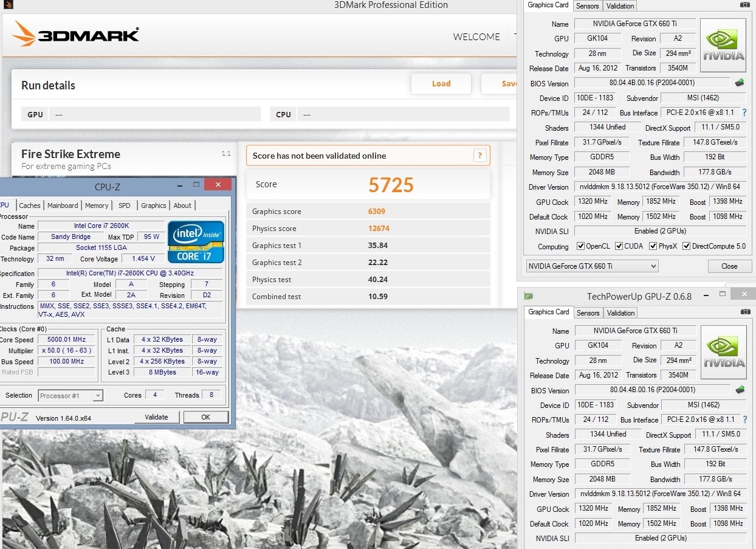Click the overall score 5725
Image resolution: width=756 pixels, height=549 pixels.
[391, 185]
